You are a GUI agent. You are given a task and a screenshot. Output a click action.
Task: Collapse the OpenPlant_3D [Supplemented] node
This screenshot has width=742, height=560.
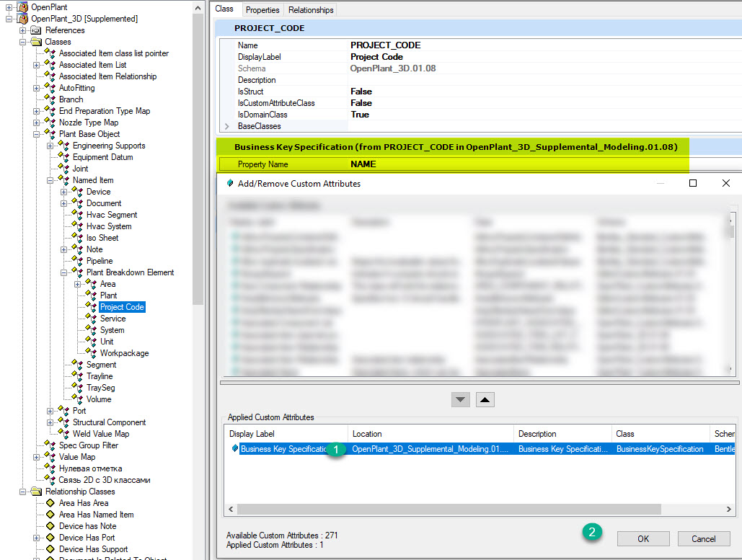[x=9, y=19]
